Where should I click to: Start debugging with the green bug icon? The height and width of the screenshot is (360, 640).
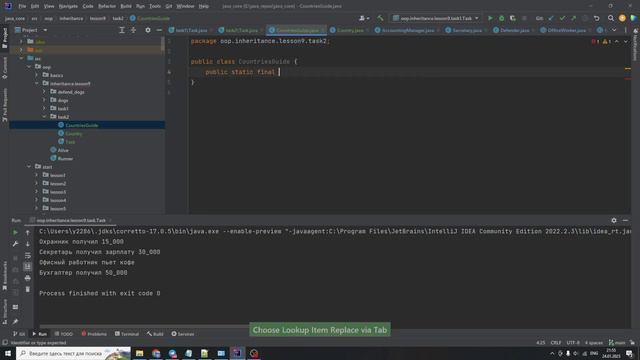coord(502,18)
